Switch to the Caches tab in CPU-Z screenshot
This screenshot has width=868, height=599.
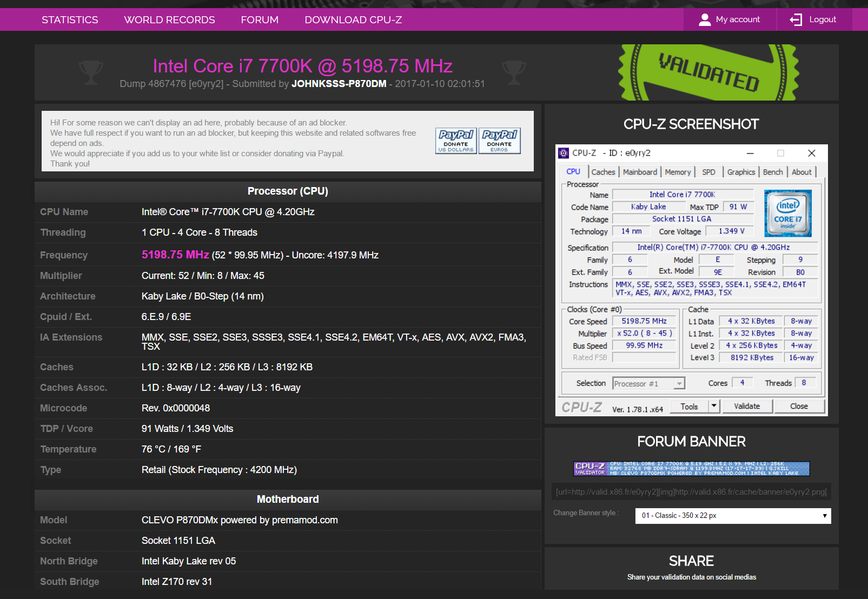click(603, 172)
